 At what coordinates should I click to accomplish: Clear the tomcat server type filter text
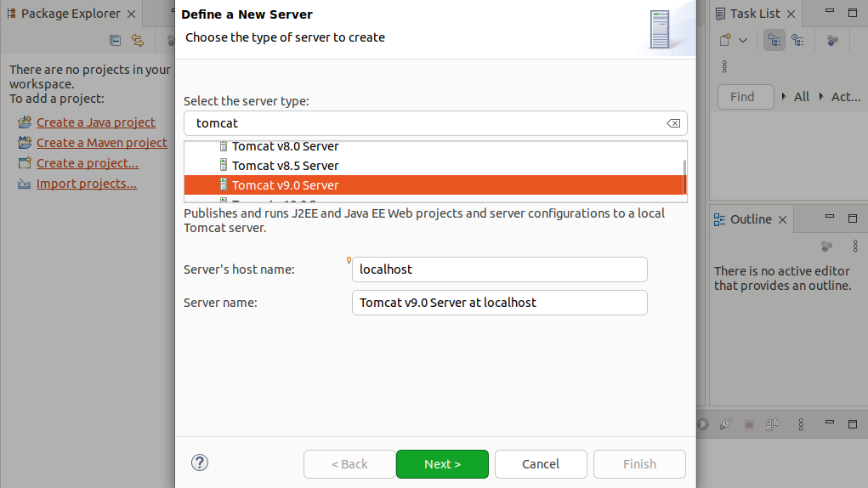pyautogui.click(x=673, y=123)
